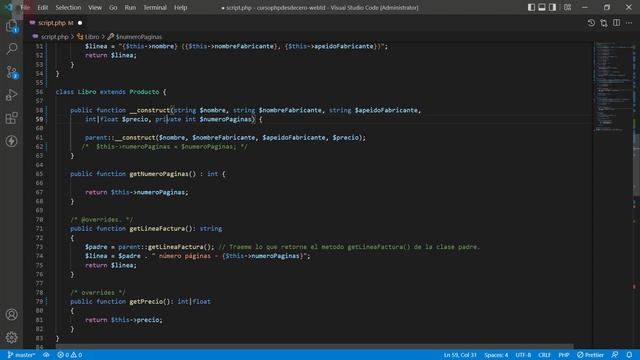Open the Edit menu
This screenshot has height=360, width=640.
tap(42, 7)
